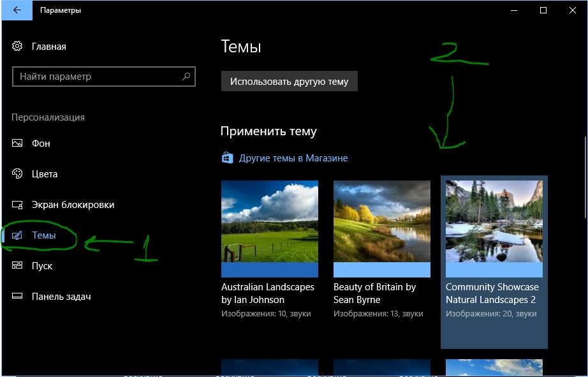Click Использовать другую тему button

coord(289,82)
